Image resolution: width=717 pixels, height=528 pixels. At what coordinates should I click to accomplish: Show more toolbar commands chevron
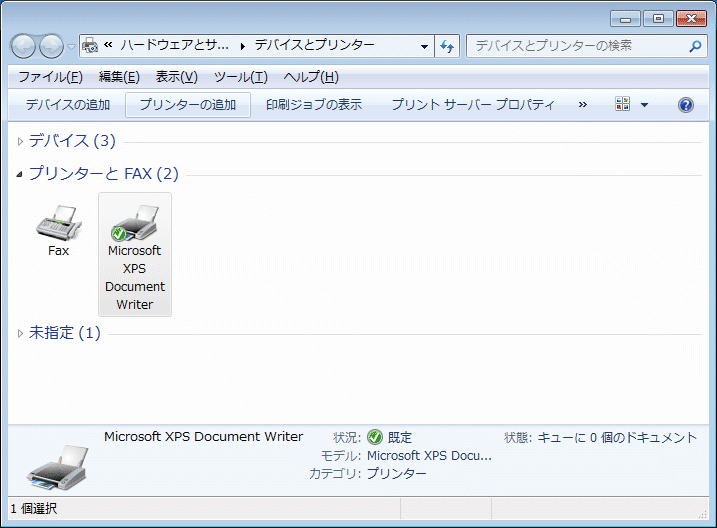[582, 105]
